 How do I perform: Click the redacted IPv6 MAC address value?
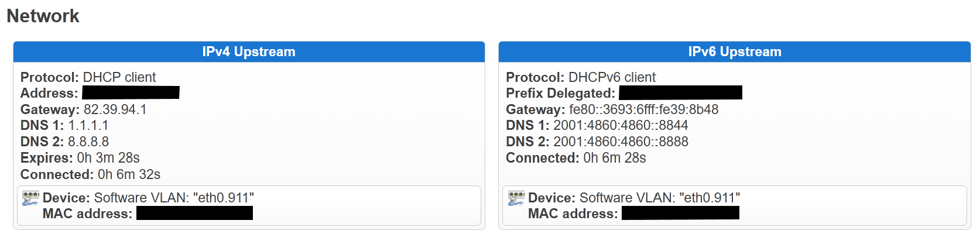tap(680, 213)
